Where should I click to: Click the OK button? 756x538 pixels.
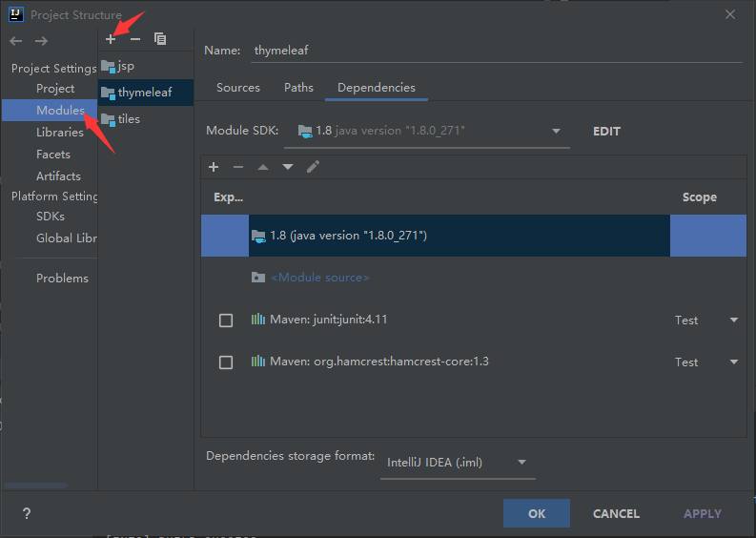[x=537, y=513]
